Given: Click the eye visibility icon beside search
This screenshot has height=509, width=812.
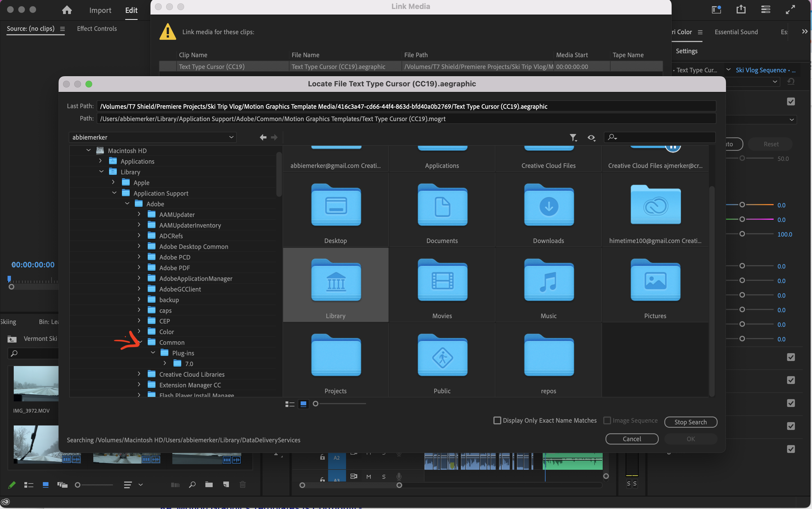Looking at the screenshot, I should [591, 137].
